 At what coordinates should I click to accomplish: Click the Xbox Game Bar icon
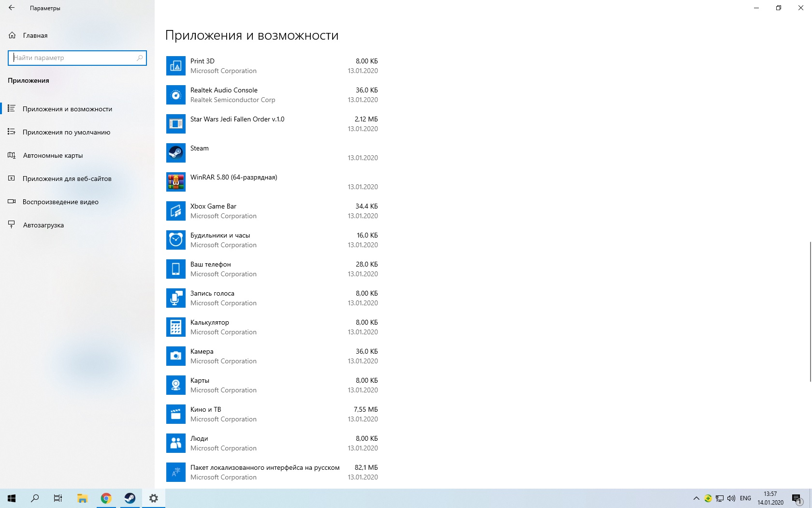[176, 211]
